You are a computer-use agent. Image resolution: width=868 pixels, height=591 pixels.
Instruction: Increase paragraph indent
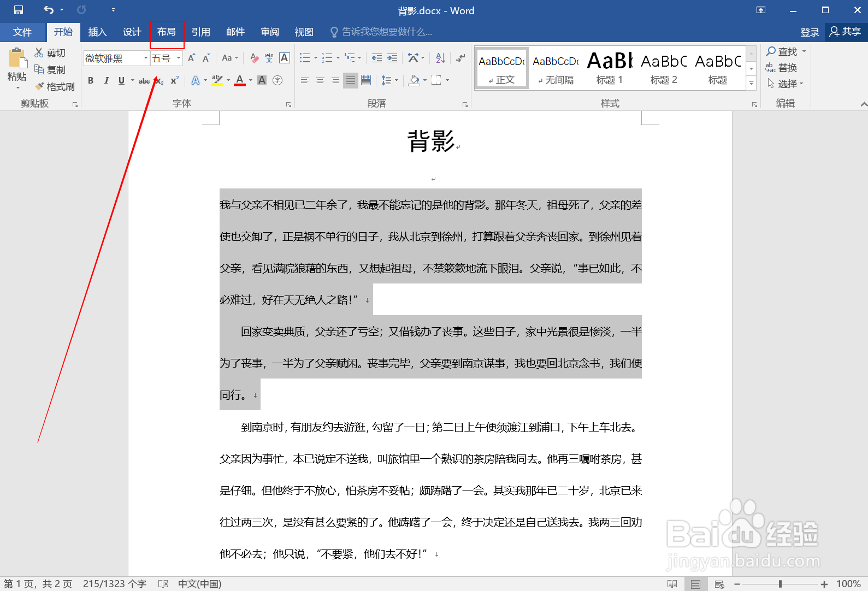click(x=392, y=58)
